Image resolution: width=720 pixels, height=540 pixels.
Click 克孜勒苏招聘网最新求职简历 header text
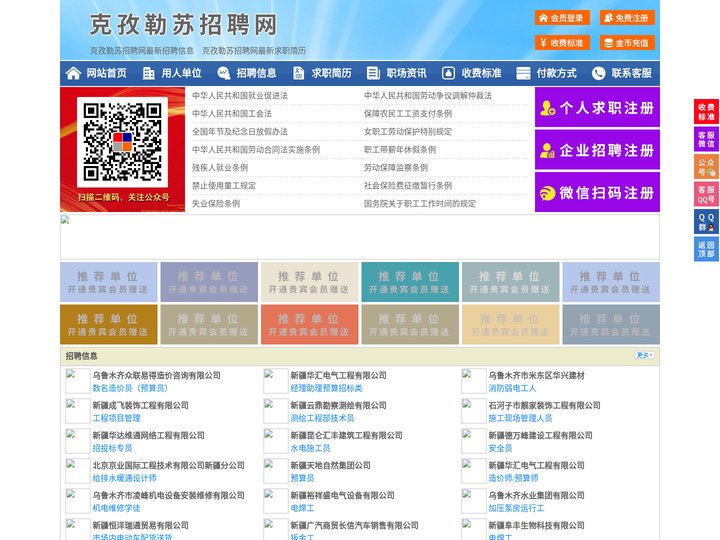(254, 51)
